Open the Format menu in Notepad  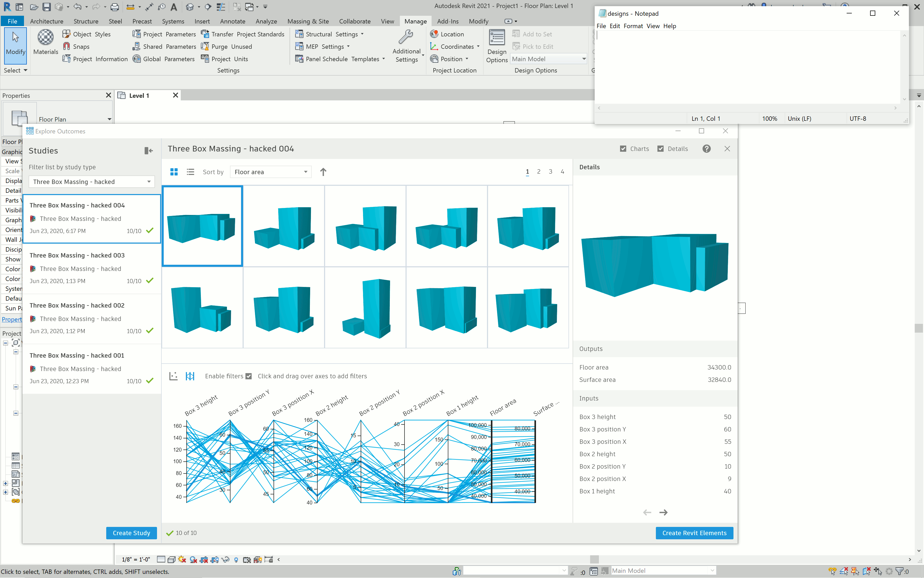[x=633, y=26]
